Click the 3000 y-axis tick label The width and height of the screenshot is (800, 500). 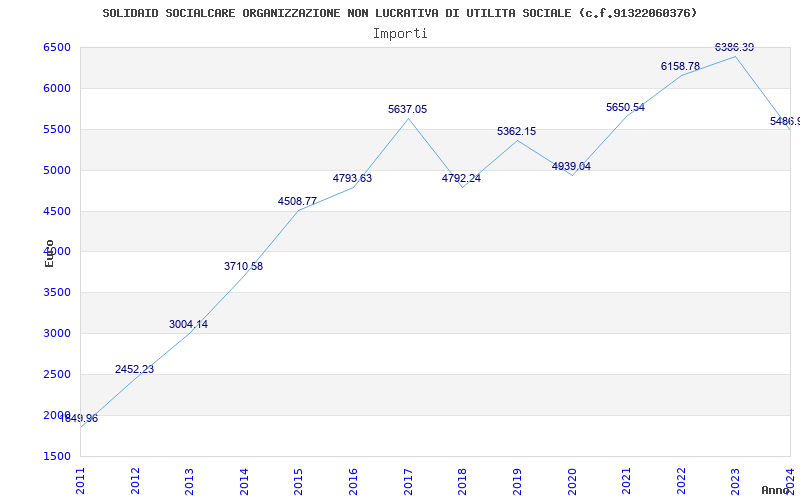57,333
